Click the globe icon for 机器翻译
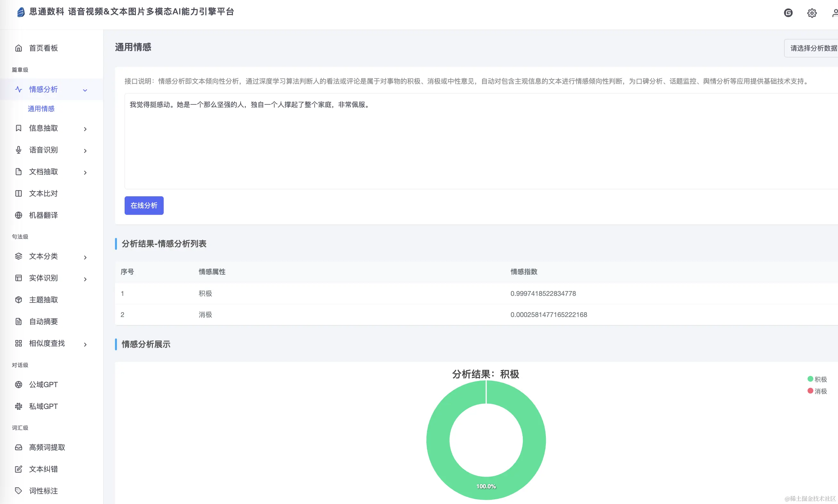Image resolution: width=838 pixels, height=504 pixels. click(19, 215)
